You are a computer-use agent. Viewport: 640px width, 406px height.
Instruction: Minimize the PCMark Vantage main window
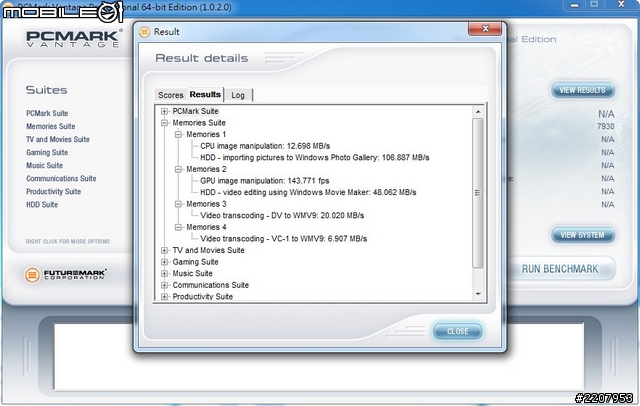[575, 5]
